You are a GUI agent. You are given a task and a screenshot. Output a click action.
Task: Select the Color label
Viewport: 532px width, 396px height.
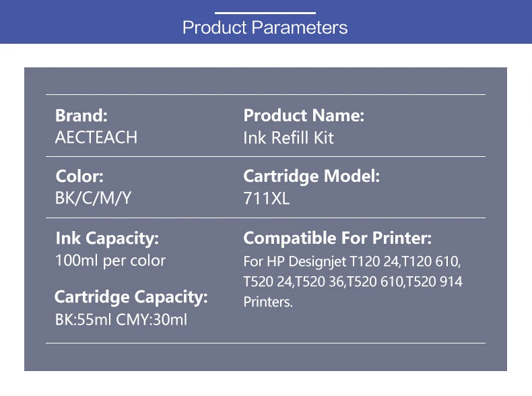pos(79,176)
